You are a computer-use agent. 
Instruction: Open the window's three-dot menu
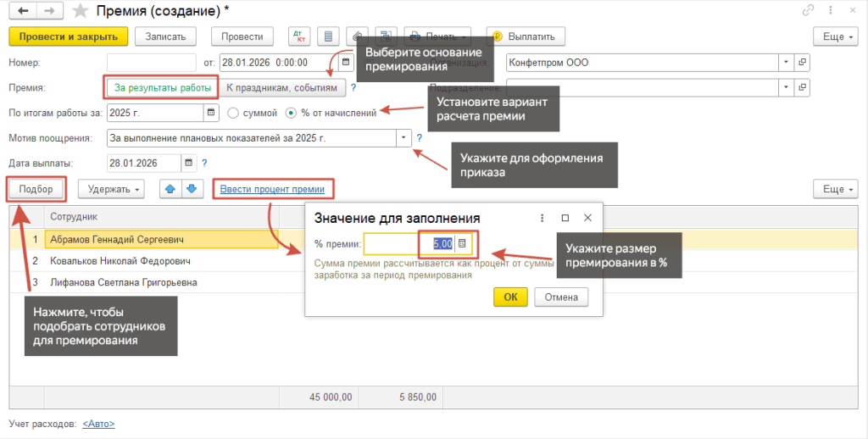831,10
